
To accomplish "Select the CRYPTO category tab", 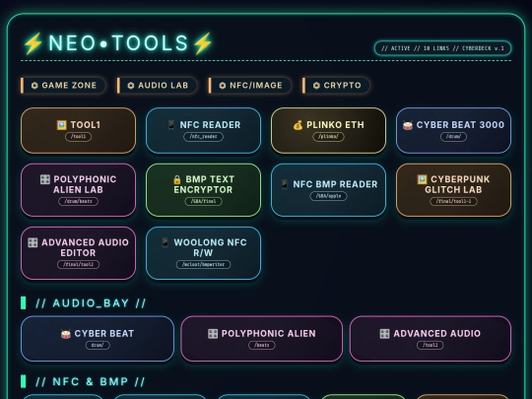I will pos(336,85).
